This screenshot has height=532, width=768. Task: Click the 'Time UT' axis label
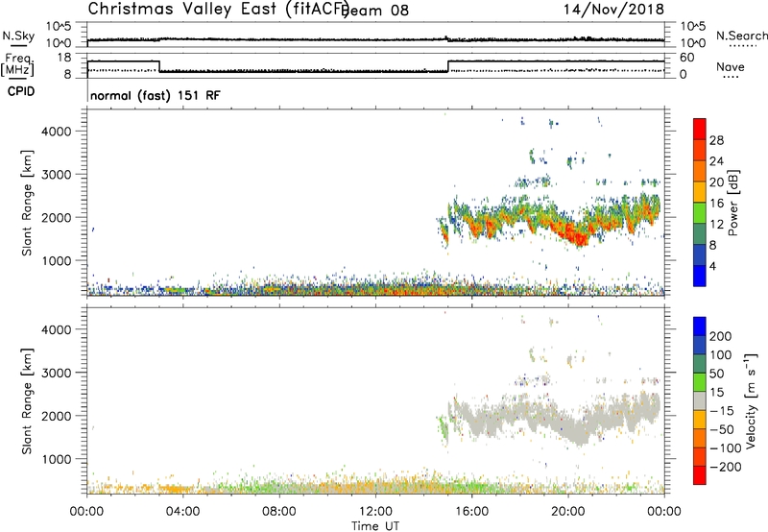click(375, 526)
